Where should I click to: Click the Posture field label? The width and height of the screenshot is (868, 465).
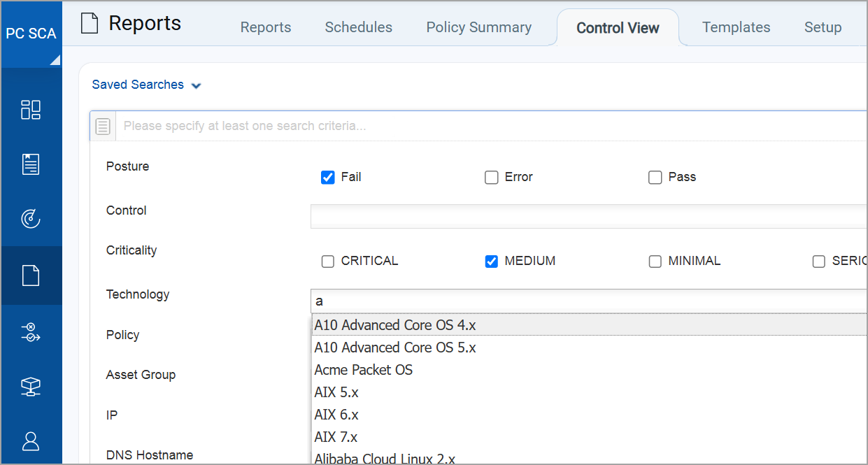[x=127, y=166]
